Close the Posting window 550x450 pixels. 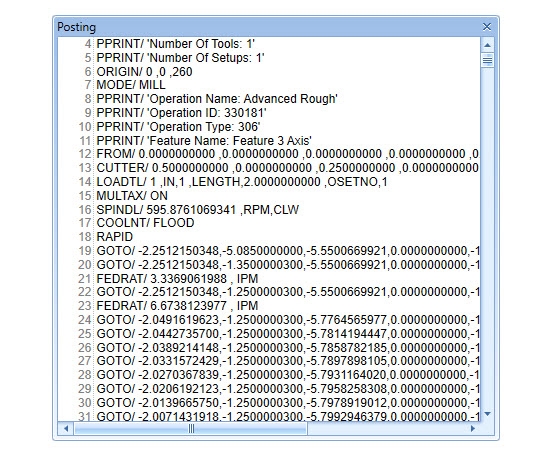487,27
